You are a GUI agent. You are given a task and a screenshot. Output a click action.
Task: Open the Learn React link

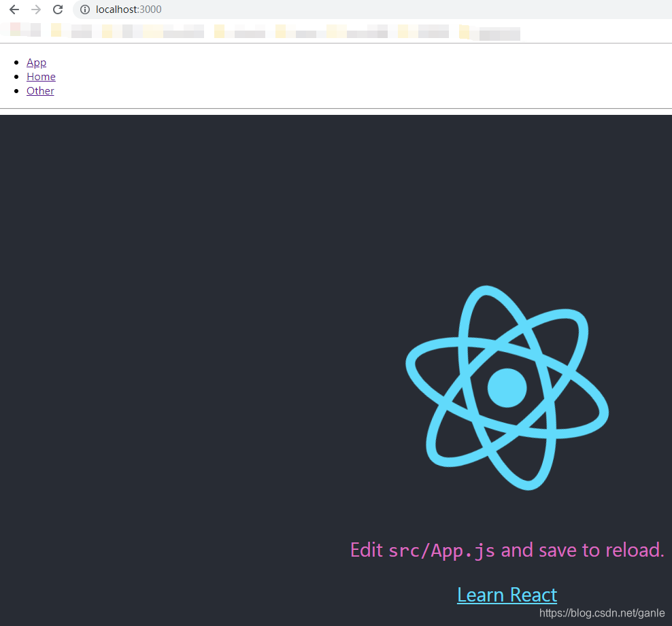(507, 595)
